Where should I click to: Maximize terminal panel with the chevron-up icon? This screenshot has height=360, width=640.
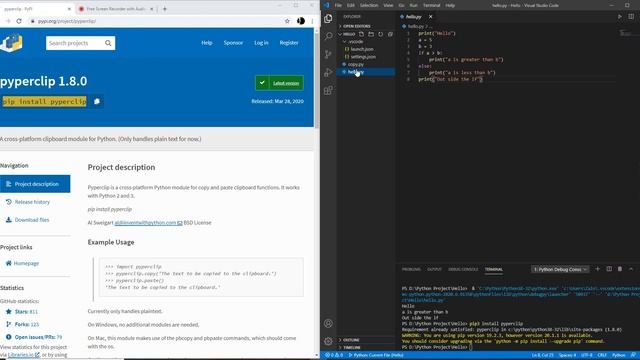click(631, 269)
